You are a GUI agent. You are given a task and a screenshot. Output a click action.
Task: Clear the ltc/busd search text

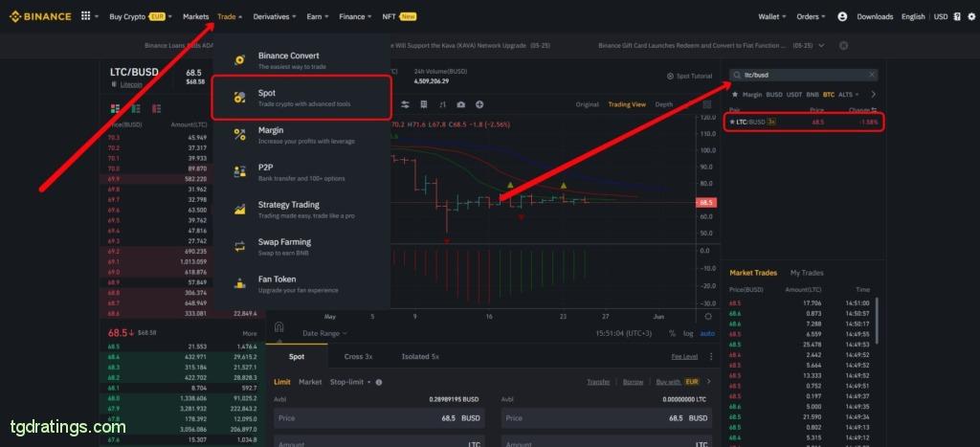coord(872,75)
